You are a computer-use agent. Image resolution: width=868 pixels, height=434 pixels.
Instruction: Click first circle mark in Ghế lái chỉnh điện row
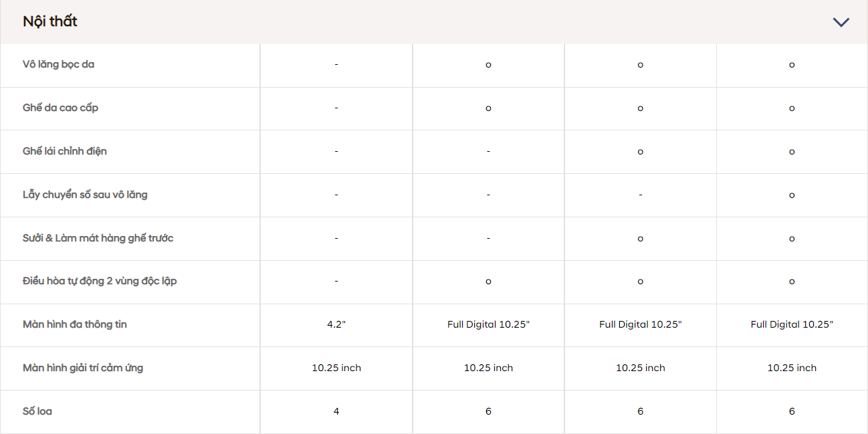[640, 152]
